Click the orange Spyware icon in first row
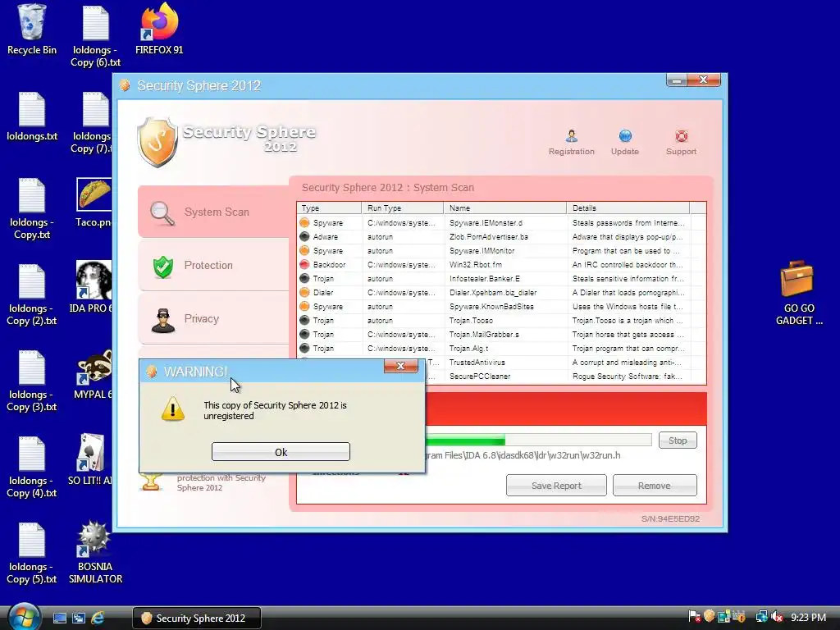This screenshot has height=630, width=840. pyautogui.click(x=304, y=222)
